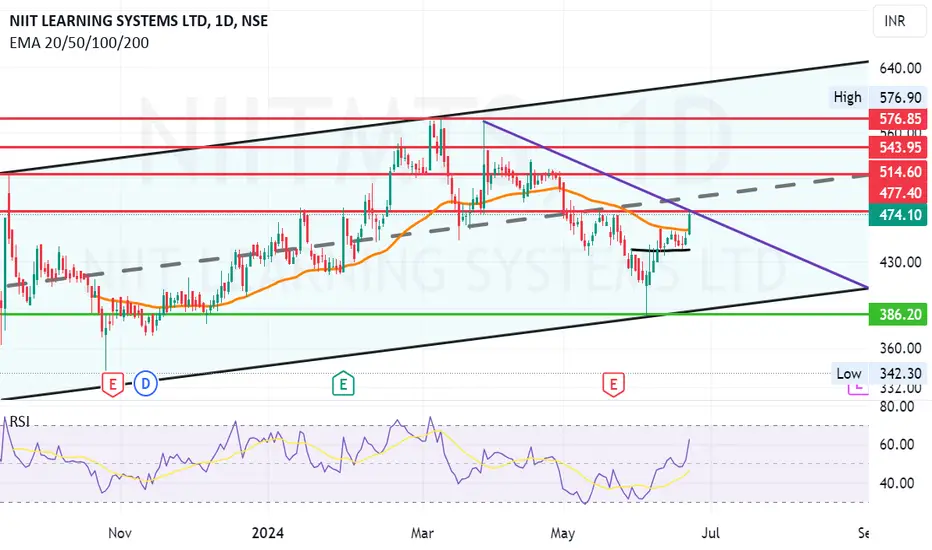Click the 576.85 red price label
The height and width of the screenshot is (550, 932).
point(898,119)
